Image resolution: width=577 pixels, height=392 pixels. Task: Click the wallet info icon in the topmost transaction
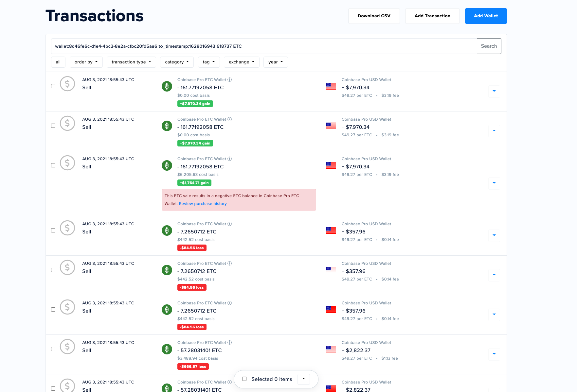pos(230,80)
